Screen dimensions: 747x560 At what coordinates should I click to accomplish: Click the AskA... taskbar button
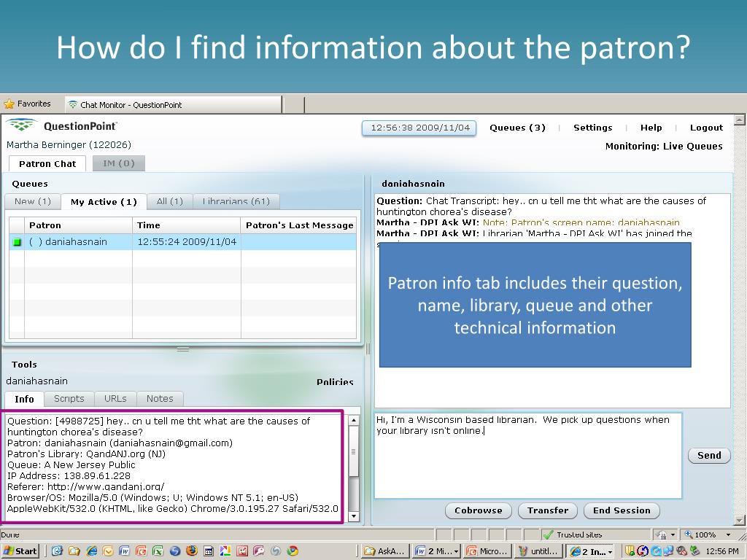385,551
